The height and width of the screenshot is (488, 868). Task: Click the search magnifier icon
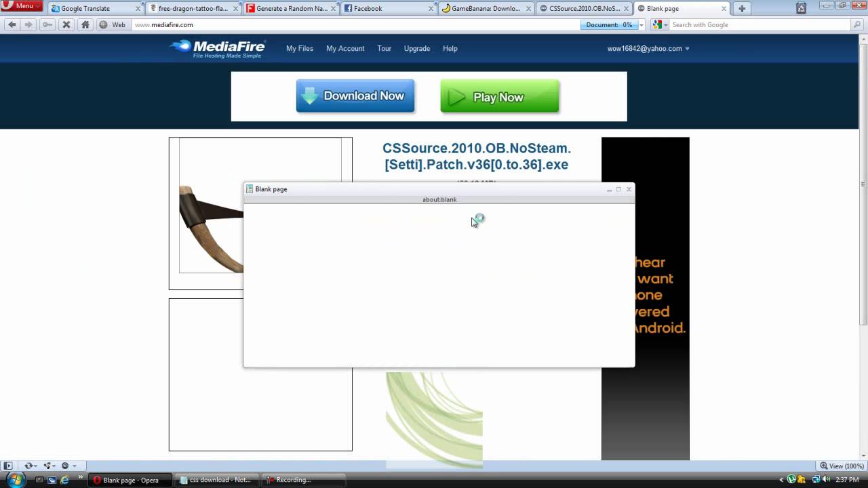click(x=857, y=24)
